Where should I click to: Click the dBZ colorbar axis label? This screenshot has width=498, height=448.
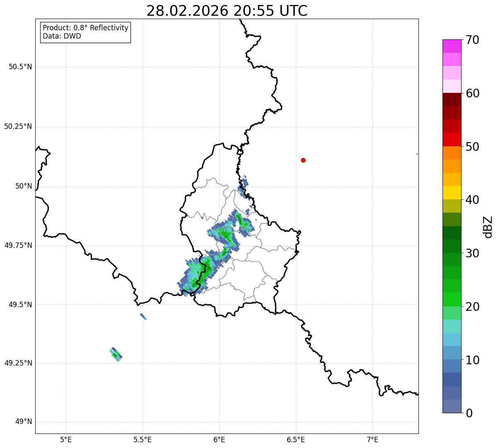click(x=488, y=227)
